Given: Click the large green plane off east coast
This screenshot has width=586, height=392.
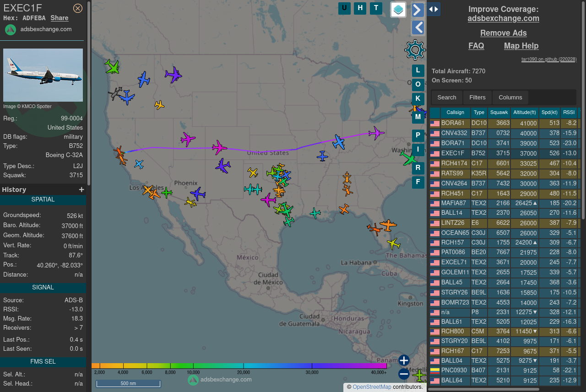Looking at the screenshot, I should click(x=408, y=158).
